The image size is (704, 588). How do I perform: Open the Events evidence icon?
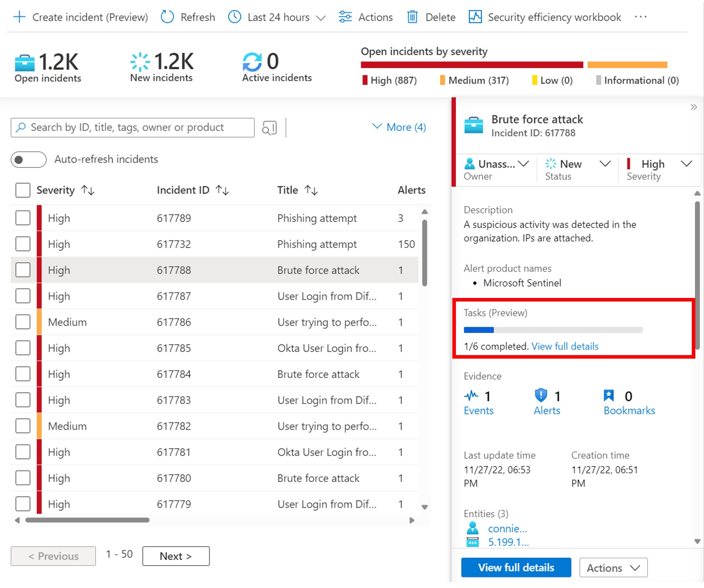(x=471, y=395)
